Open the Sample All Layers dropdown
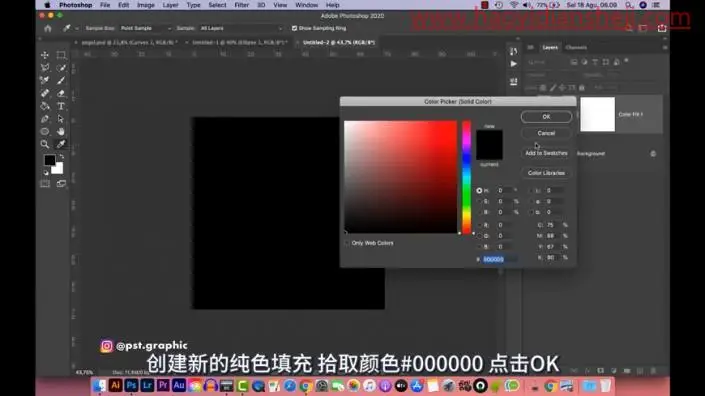 pyautogui.click(x=241, y=28)
